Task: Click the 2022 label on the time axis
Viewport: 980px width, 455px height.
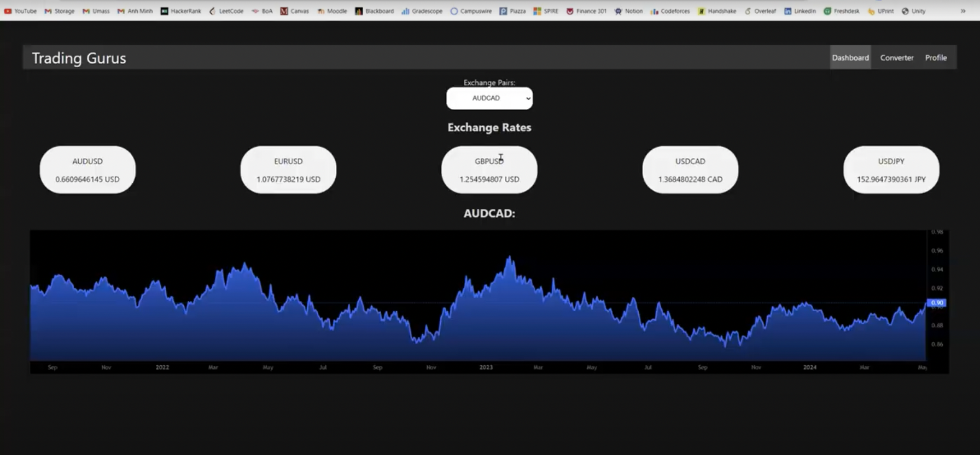Action: pos(162,367)
